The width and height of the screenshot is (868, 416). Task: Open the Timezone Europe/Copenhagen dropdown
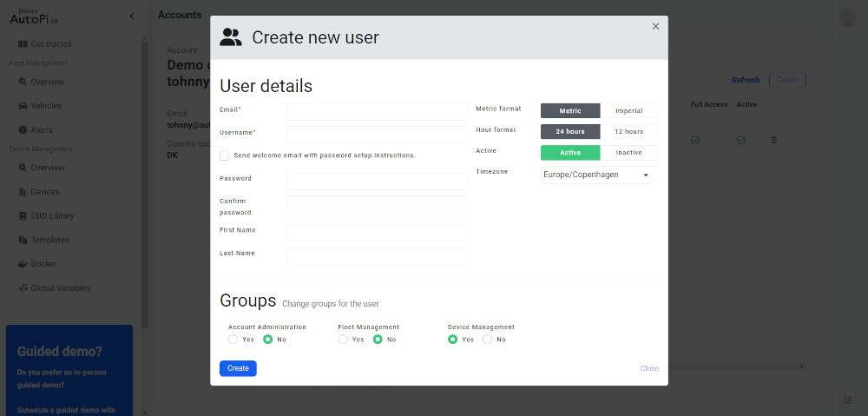(x=597, y=175)
